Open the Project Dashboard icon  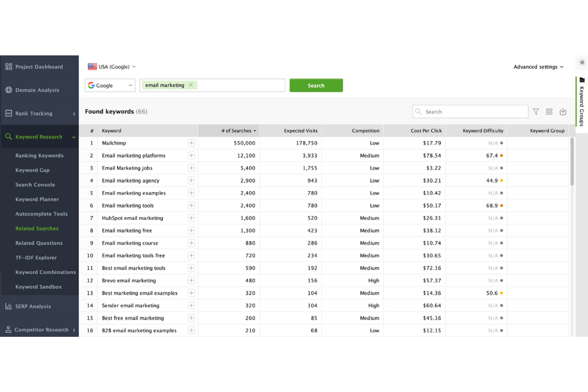coord(8,67)
